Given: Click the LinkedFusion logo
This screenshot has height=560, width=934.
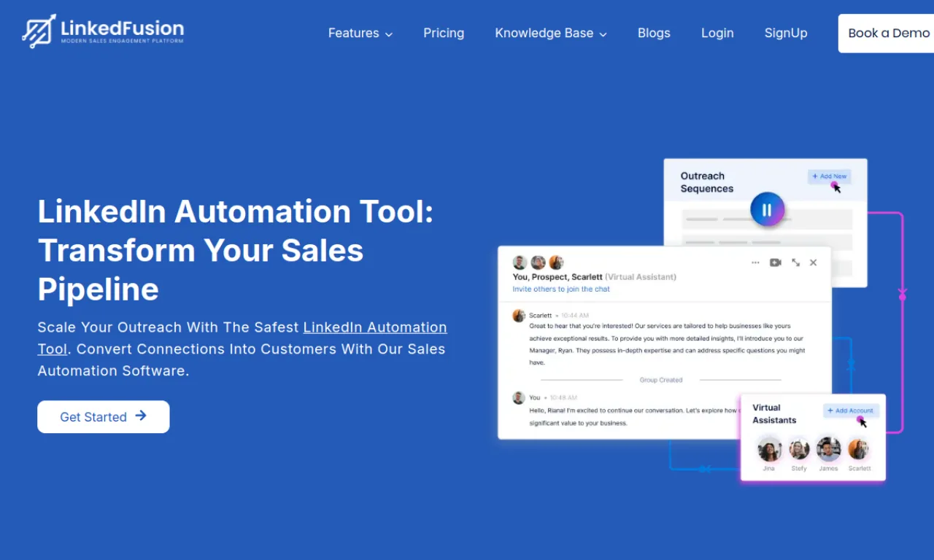Looking at the screenshot, I should pyautogui.click(x=103, y=31).
